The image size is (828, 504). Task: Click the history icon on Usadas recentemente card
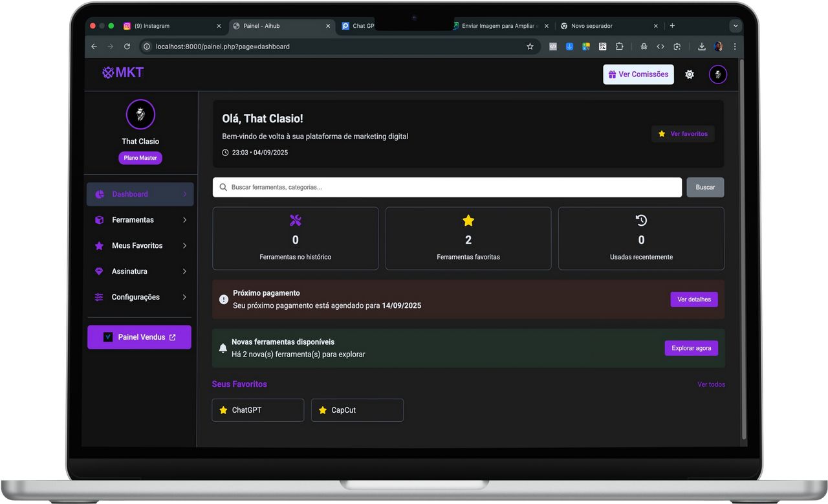pyautogui.click(x=640, y=220)
